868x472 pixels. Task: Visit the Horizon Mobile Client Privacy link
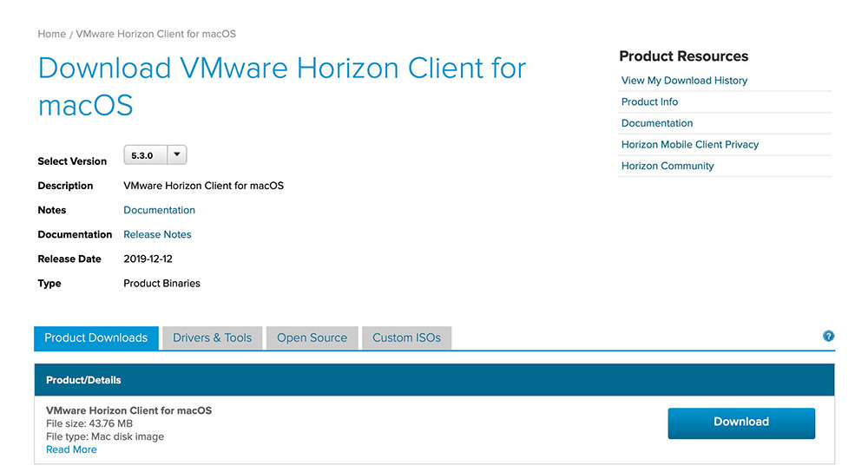tap(690, 145)
